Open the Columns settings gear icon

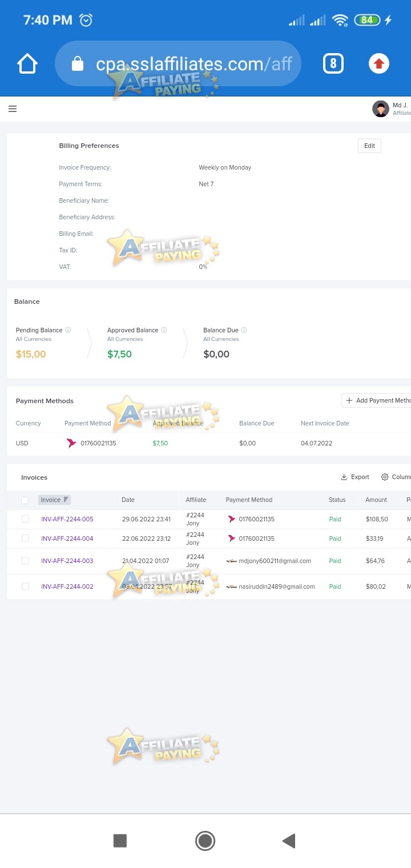(x=385, y=477)
